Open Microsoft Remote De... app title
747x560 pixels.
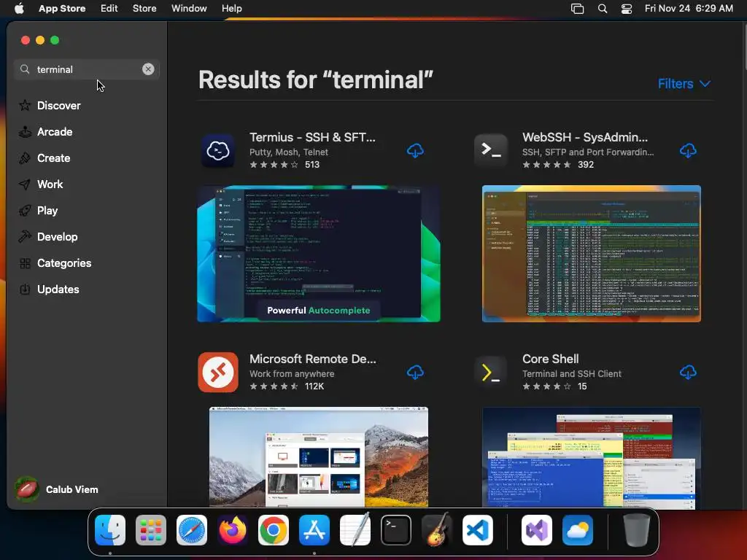point(313,359)
